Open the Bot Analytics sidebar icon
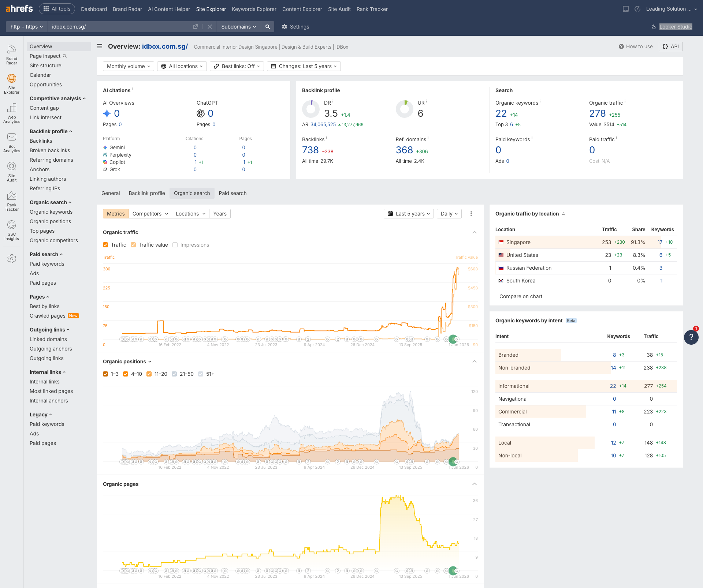Viewport: 703px width, 588px height. coord(12,142)
